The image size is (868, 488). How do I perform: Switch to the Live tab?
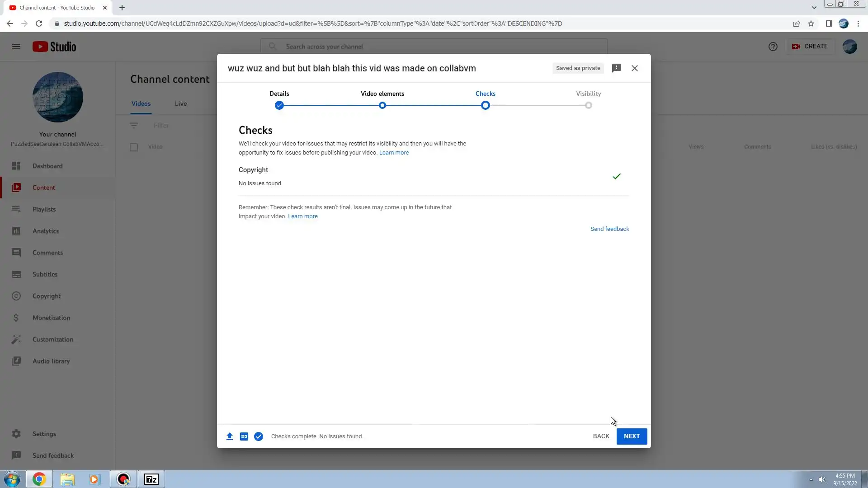tap(181, 103)
